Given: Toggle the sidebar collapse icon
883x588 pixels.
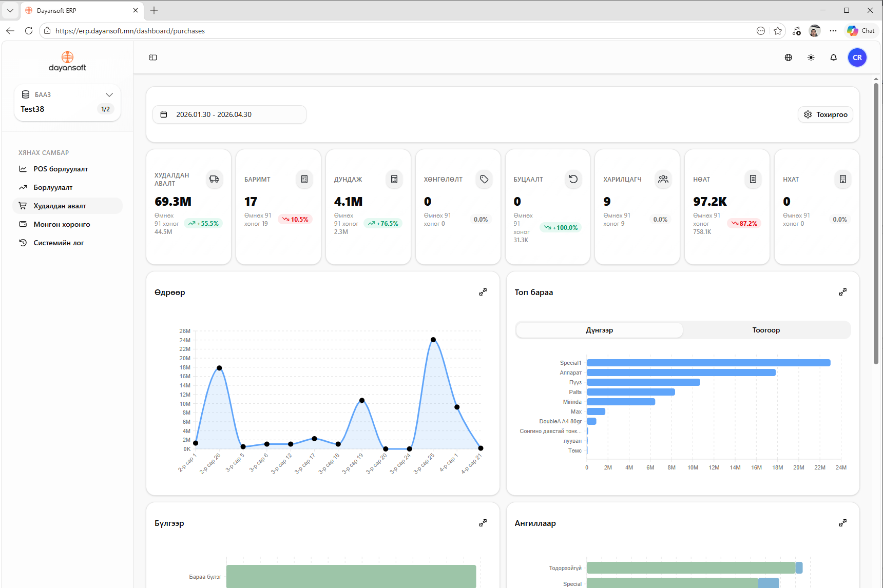Looking at the screenshot, I should [153, 57].
